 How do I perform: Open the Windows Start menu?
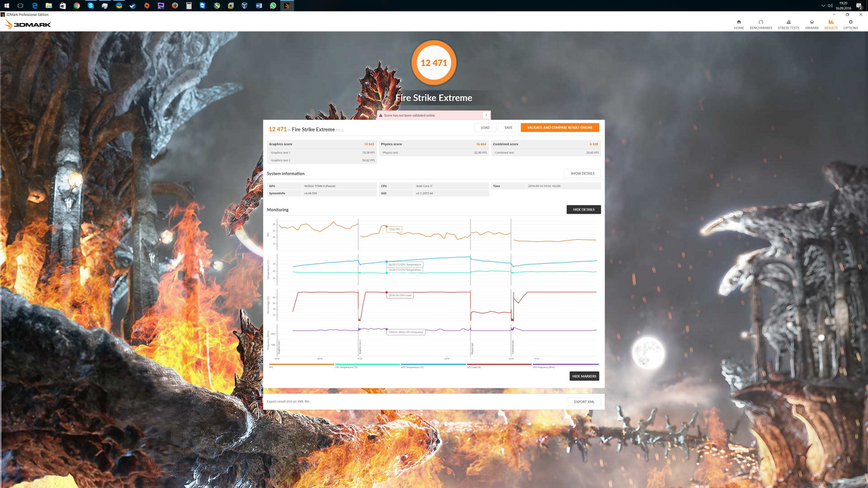point(7,5)
